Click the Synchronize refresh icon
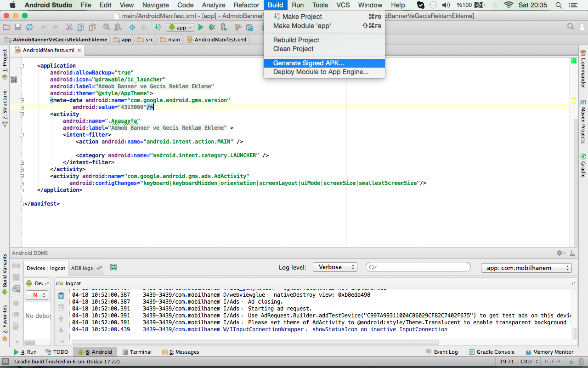This screenshot has width=588, height=368. pos(29,28)
